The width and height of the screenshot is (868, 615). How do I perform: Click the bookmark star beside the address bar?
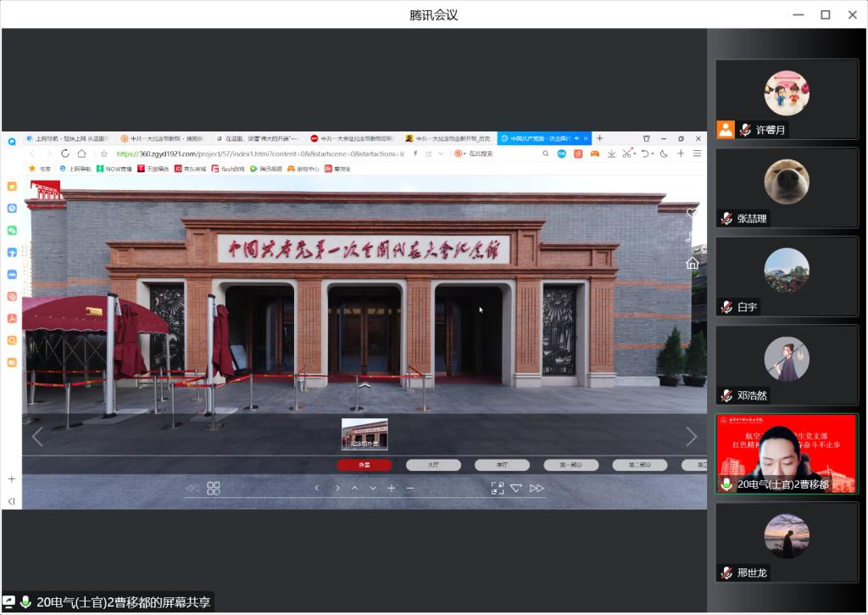point(103,154)
